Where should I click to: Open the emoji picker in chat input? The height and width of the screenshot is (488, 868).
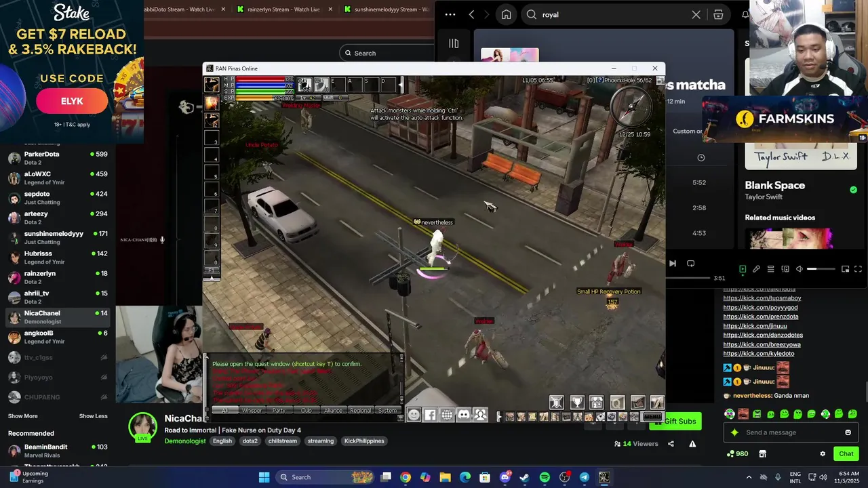click(848, 432)
